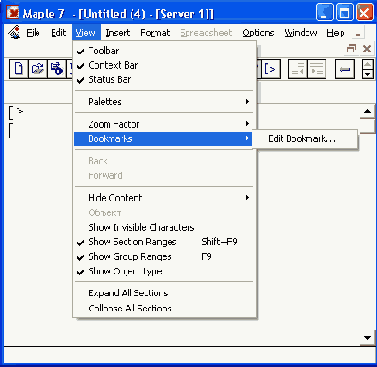
Task: Click the outdent section toolbar icon
Action: tap(297, 69)
